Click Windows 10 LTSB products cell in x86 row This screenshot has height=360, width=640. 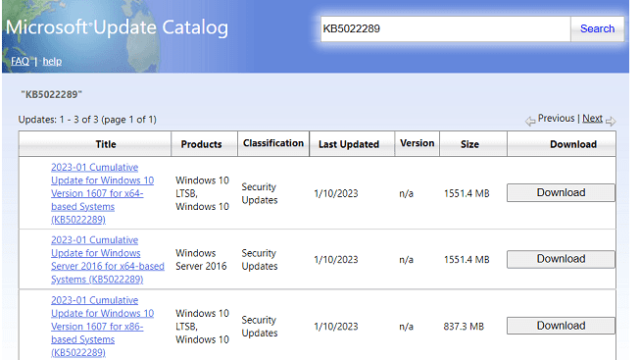click(202, 327)
